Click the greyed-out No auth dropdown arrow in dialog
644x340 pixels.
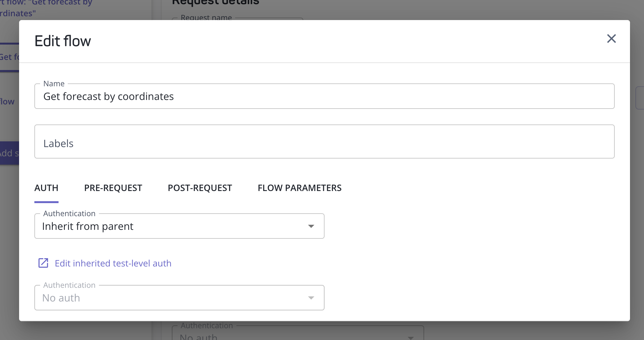311,298
